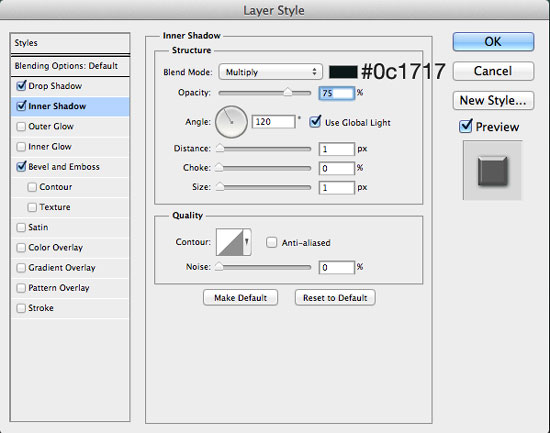Open the shadow color swatch

point(343,72)
